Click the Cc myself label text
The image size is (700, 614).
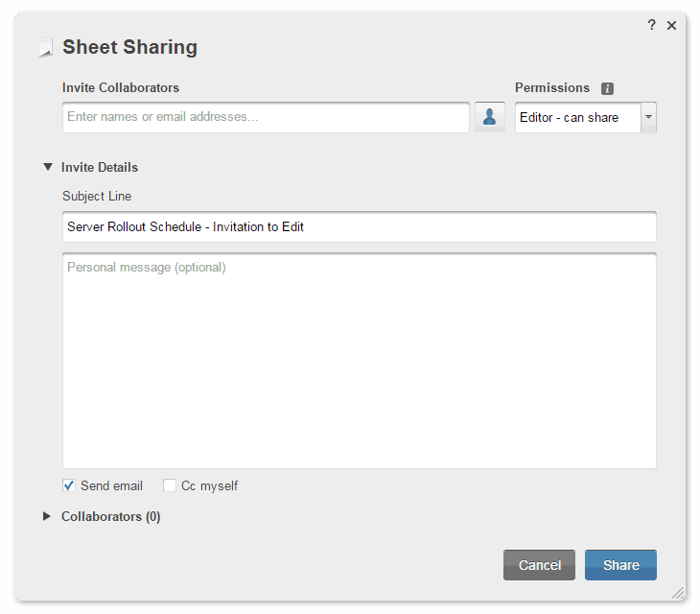point(209,486)
